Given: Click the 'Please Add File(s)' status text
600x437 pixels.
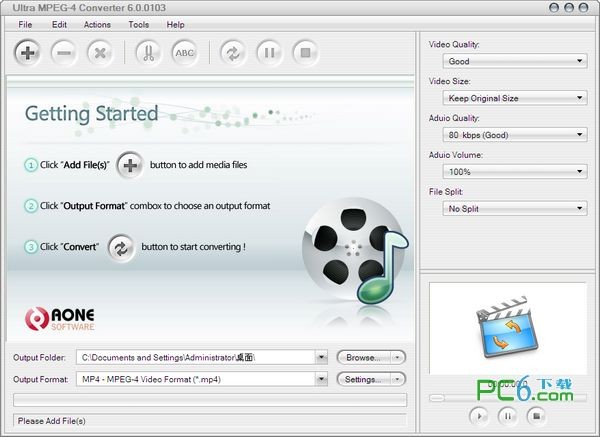Looking at the screenshot, I should pos(52,421).
